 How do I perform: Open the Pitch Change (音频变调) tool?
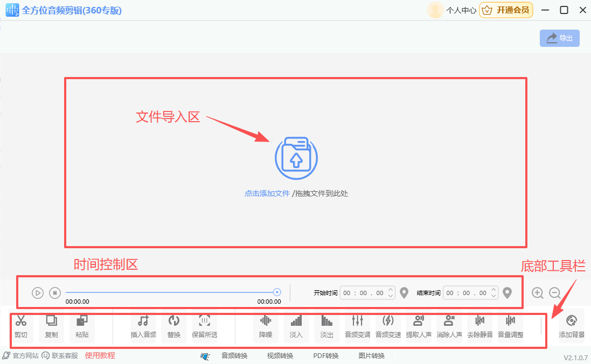coord(357,326)
